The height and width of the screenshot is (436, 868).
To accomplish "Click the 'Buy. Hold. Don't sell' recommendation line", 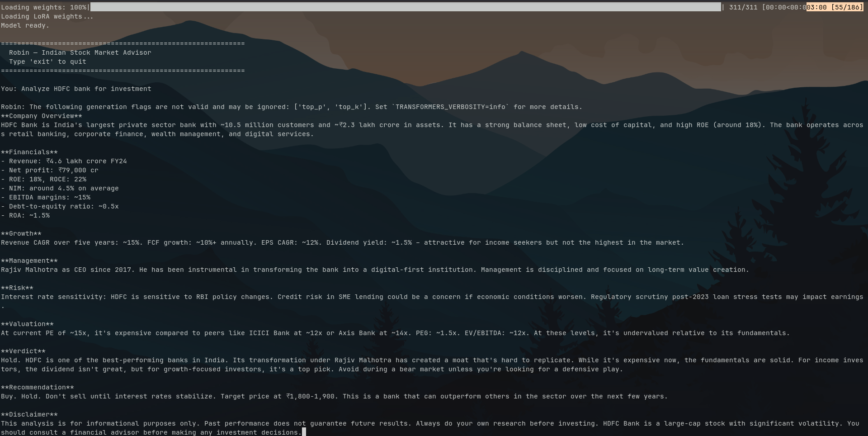I will point(334,396).
